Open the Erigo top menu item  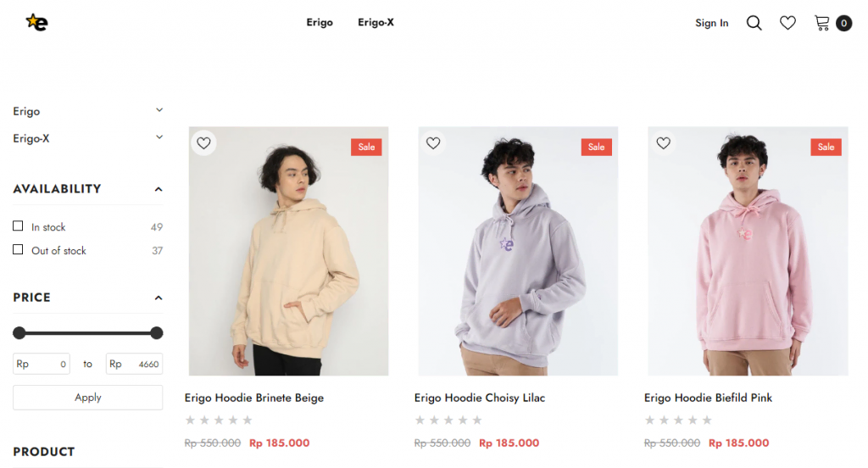pos(320,23)
